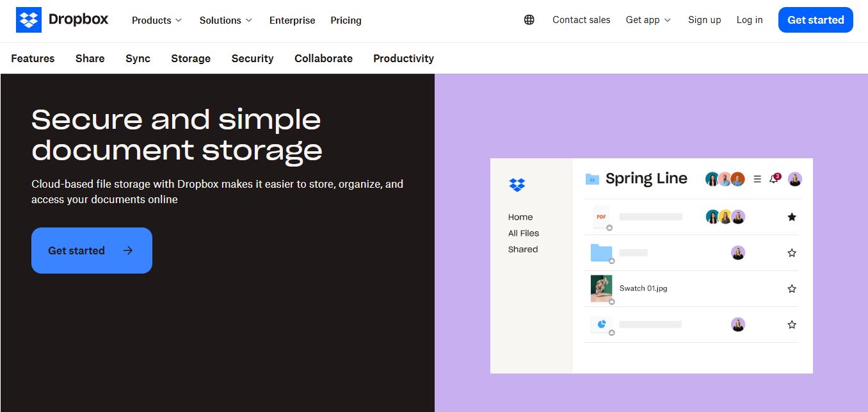Screen dimensions: 868x412
Task: Click the Get started button in the header
Action: click(816, 20)
